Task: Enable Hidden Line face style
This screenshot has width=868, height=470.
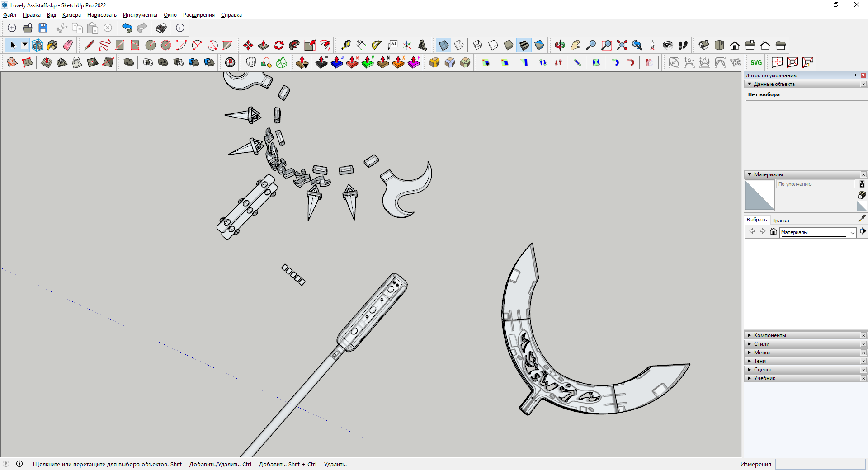Action: [x=493, y=45]
